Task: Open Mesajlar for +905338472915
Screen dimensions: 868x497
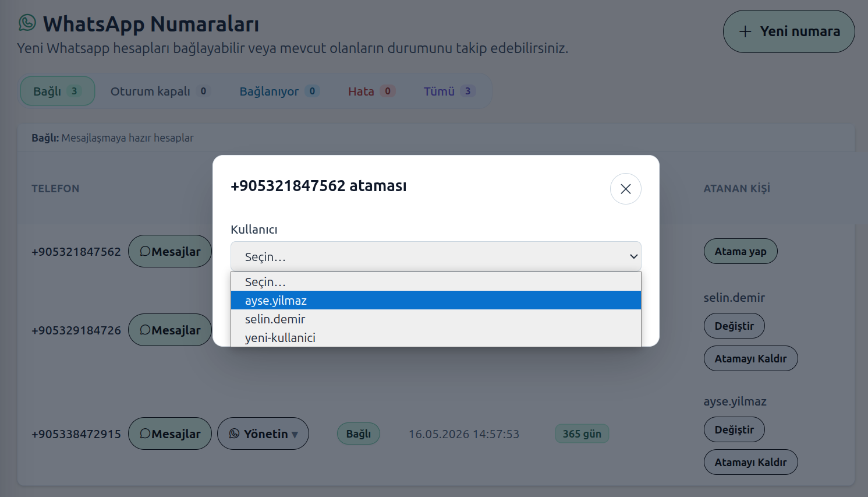Action: click(170, 433)
